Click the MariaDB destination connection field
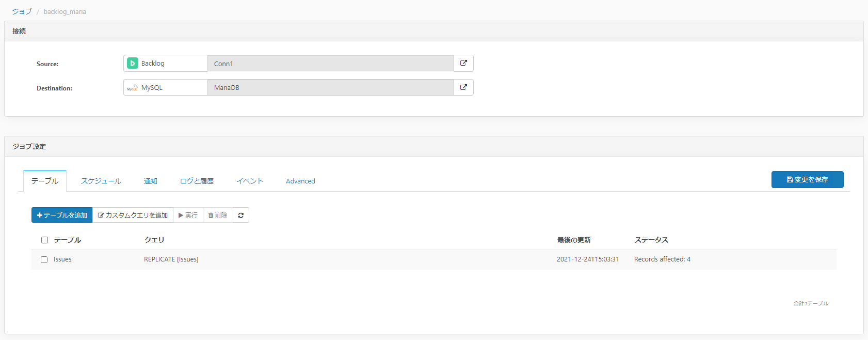868x340 pixels. tap(330, 87)
